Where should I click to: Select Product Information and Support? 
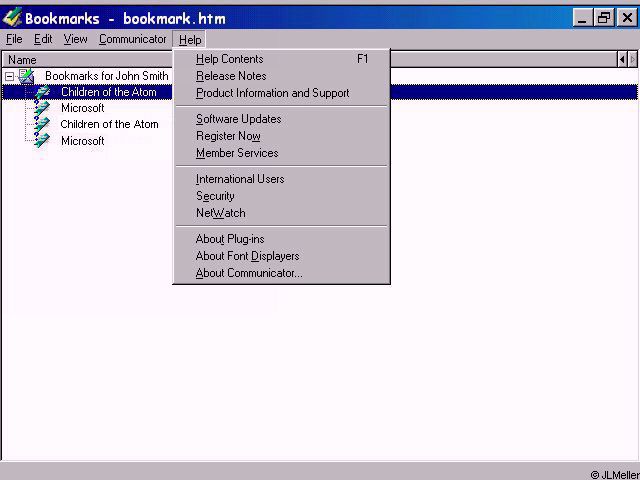point(282,93)
